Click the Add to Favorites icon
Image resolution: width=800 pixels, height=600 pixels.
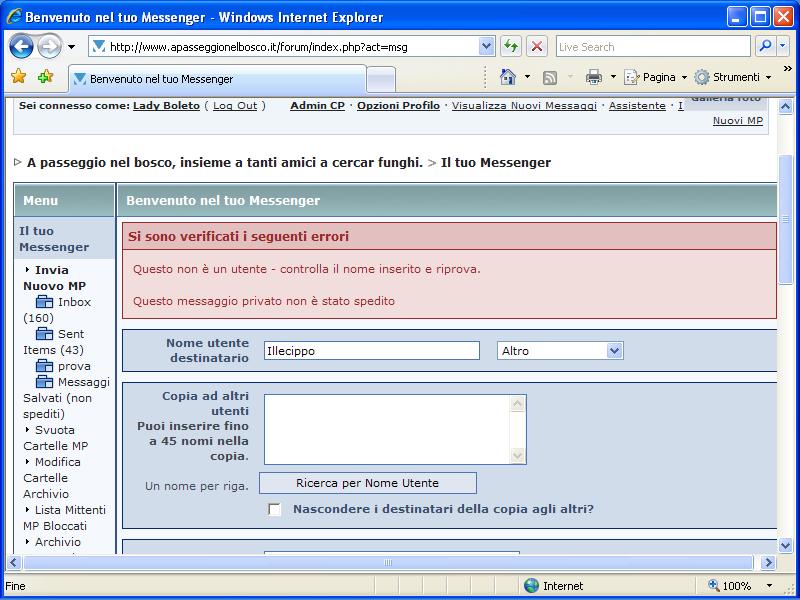click(x=46, y=77)
